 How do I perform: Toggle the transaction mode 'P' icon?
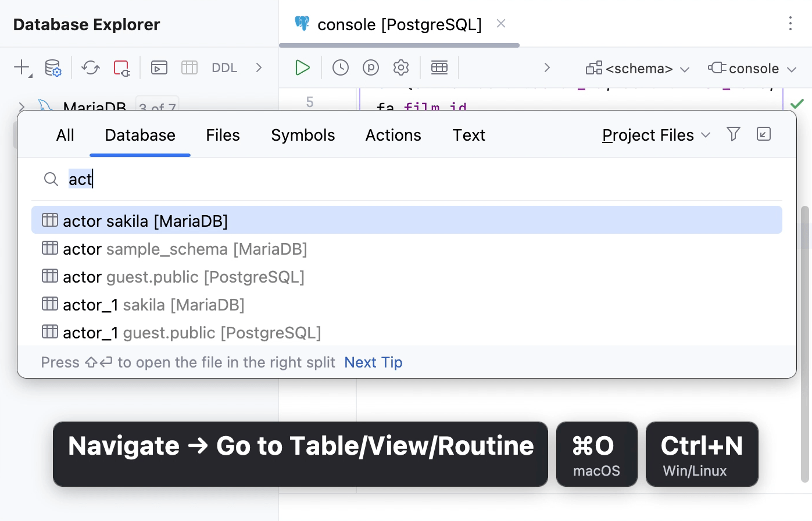[371, 68]
